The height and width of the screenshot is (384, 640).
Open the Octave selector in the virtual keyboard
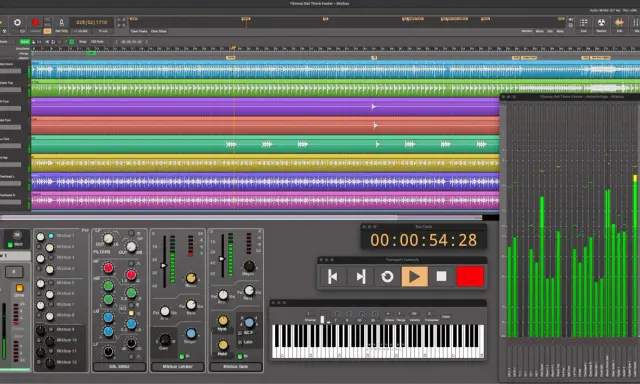[x=389, y=314]
